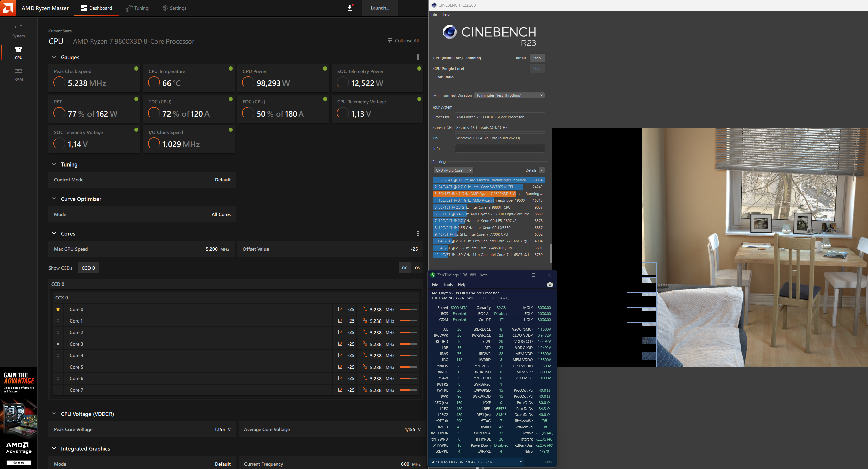Open the CPU (Multi Core) ranking dropdown
The image size is (868, 469).
click(453, 170)
